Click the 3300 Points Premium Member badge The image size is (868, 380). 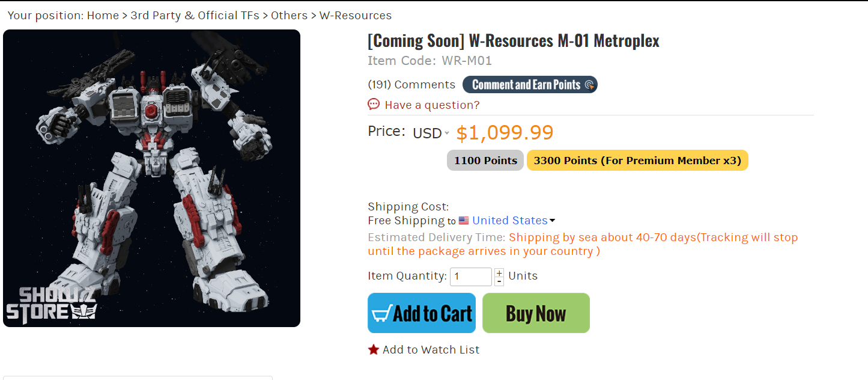[637, 161]
